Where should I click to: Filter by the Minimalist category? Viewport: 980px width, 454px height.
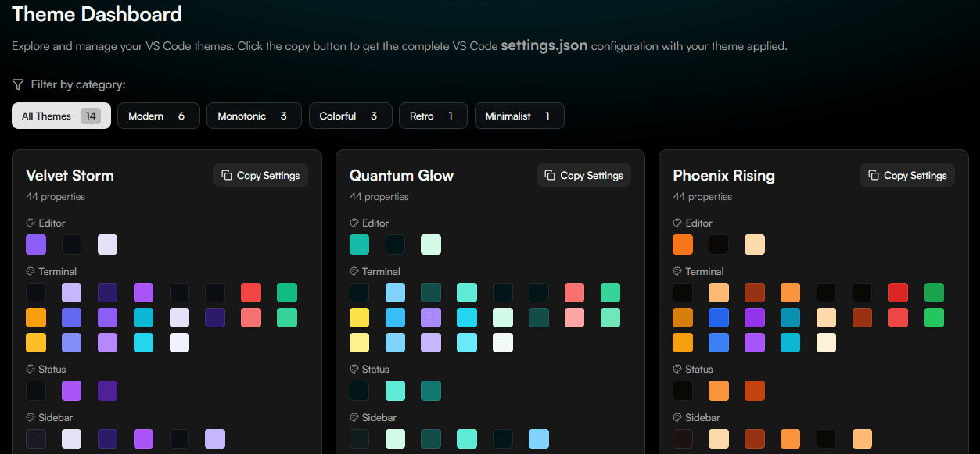[x=519, y=116]
